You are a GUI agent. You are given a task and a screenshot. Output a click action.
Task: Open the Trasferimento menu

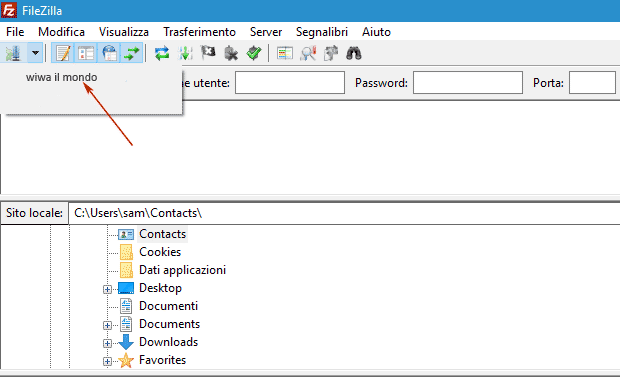pyautogui.click(x=199, y=32)
